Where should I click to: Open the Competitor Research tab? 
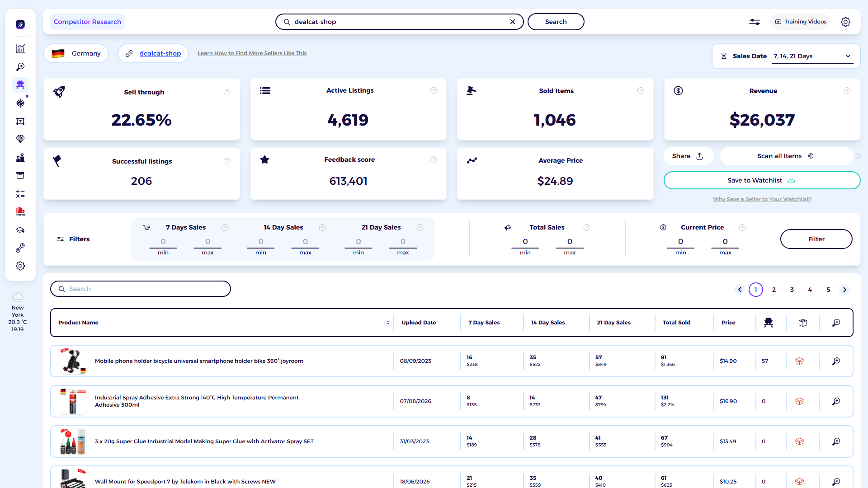click(x=87, y=22)
